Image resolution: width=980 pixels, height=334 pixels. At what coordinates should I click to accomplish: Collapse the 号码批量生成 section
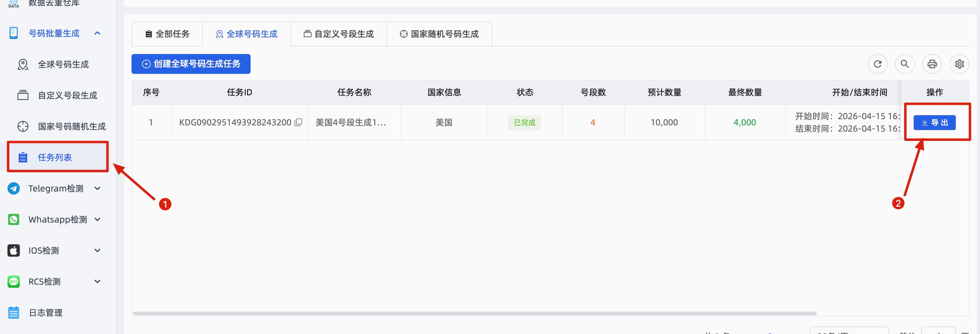point(97,33)
